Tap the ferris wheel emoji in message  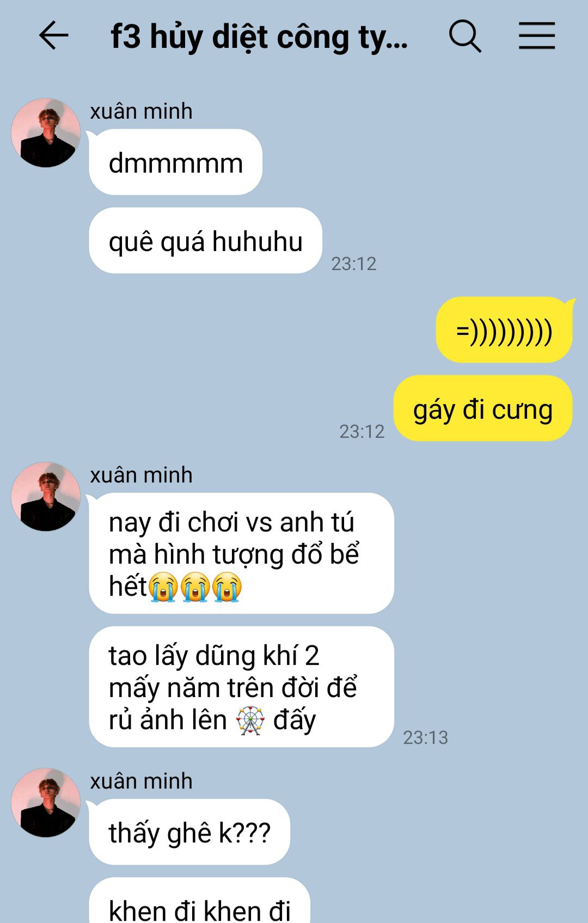coord(250,720)
